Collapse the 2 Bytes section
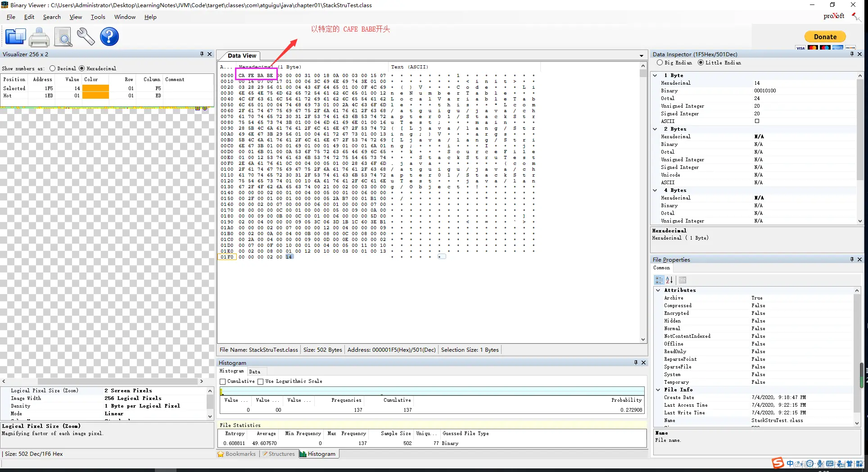The height and width of the screenshot is (472, 868). coord(655,129)
